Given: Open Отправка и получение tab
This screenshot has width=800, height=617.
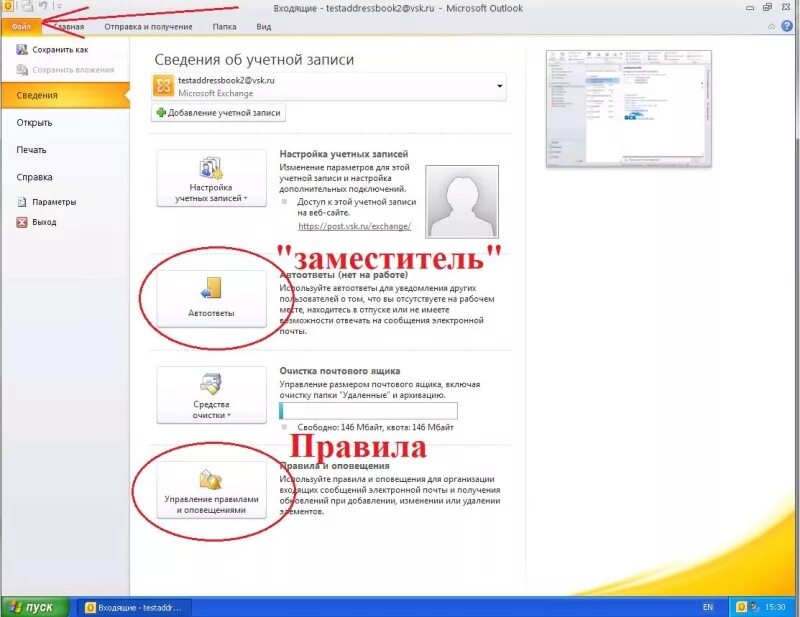Looking at the screenshot, I should (x=148, y=27).
